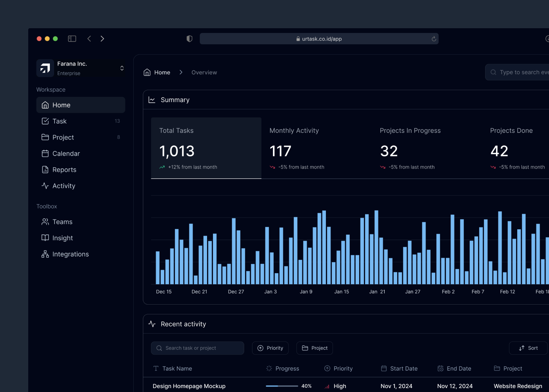549x392 pixels.
Task: Open the Project filter dropdown
Action: 314,348
